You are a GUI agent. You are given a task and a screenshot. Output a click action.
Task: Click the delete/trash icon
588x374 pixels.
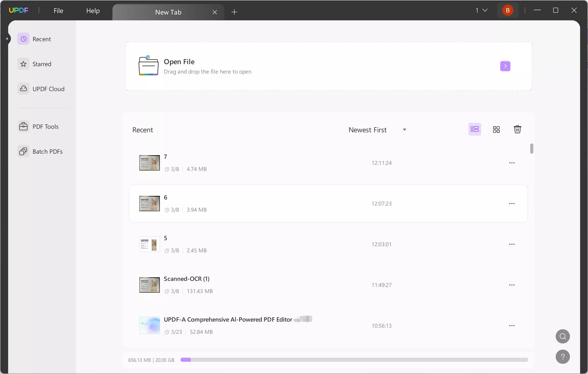(517, 130)
